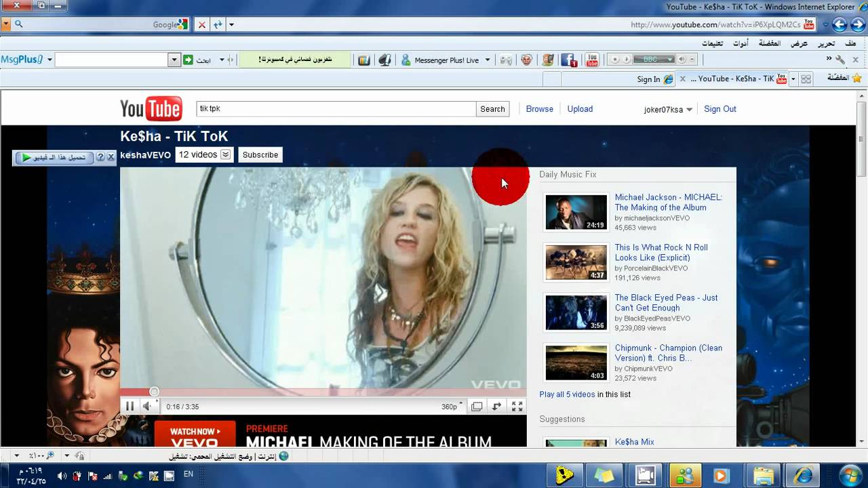868x488 pixels.
Task: Click the radio play button in toolbar
Action: [627, 60]
